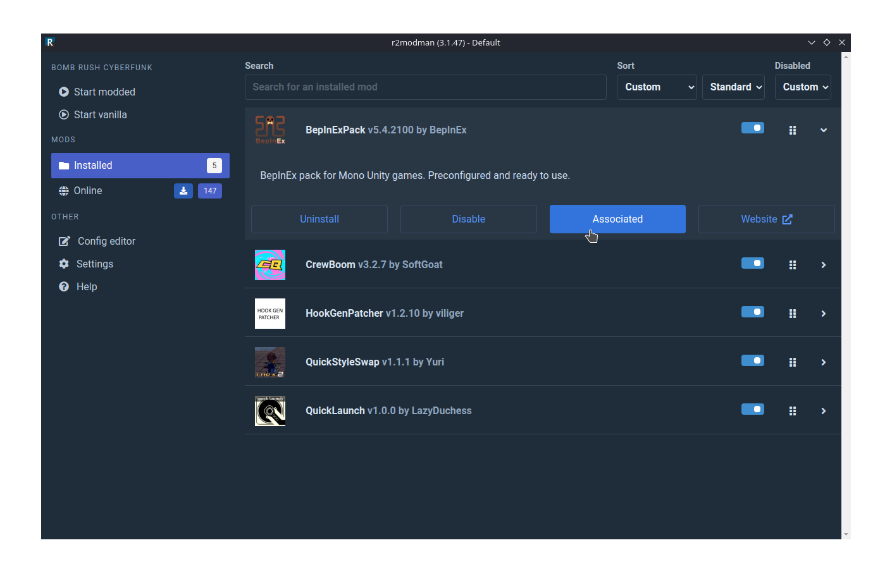Image resolution: width=892 pixels, height=588 pixels.
Task: Toggle QuickStyleSwap enabled state
Action: point(753,360)
